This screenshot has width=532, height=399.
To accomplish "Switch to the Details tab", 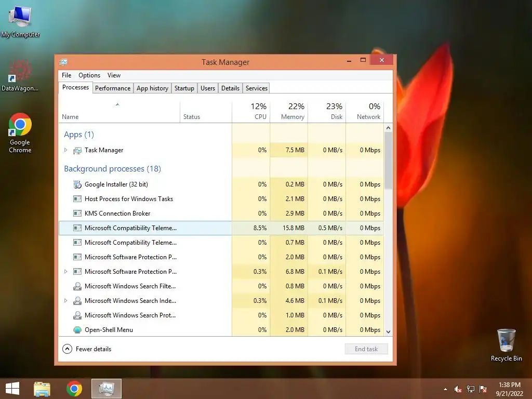I will click(x=230, y=88).
